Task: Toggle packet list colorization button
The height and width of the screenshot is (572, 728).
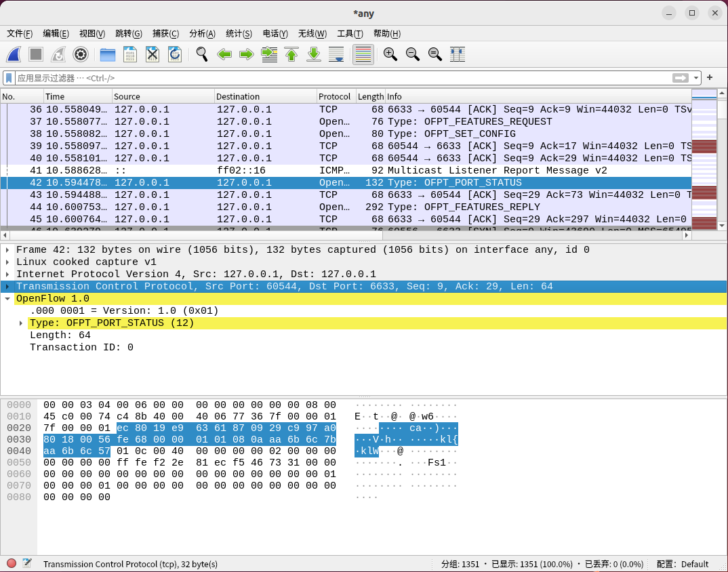Action: click(x=363, y=54)
